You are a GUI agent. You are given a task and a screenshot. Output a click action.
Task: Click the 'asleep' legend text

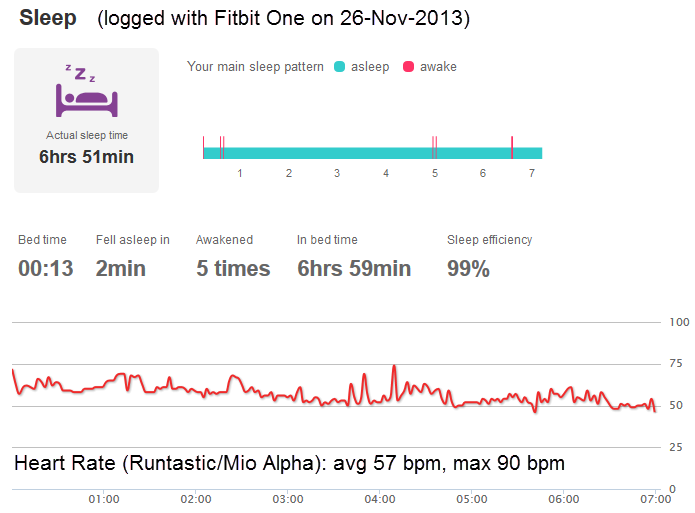369,67
